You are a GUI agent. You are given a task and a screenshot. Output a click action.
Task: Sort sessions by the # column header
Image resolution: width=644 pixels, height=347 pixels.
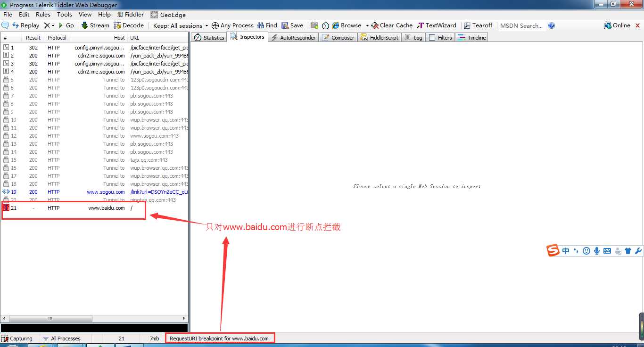[11, 38]
